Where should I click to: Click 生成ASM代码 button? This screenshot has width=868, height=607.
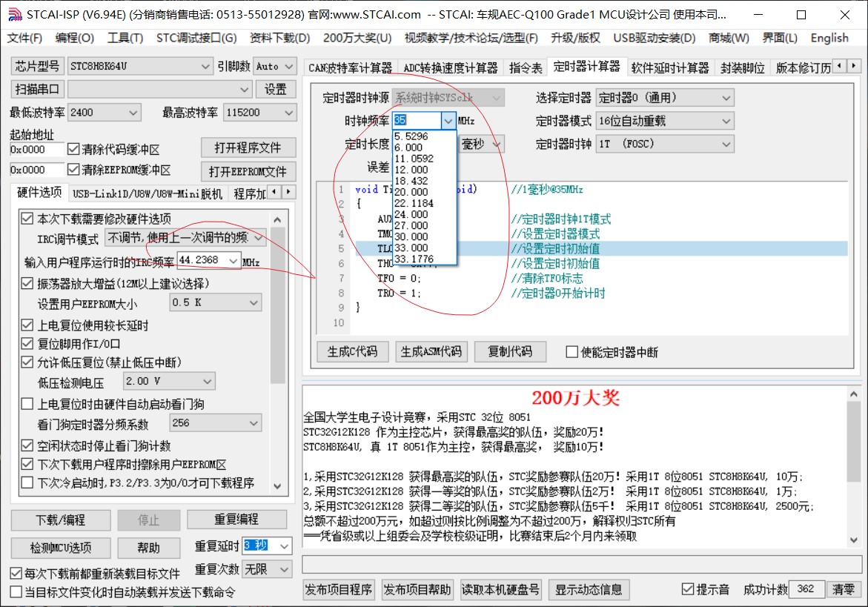tap(431, 351)
